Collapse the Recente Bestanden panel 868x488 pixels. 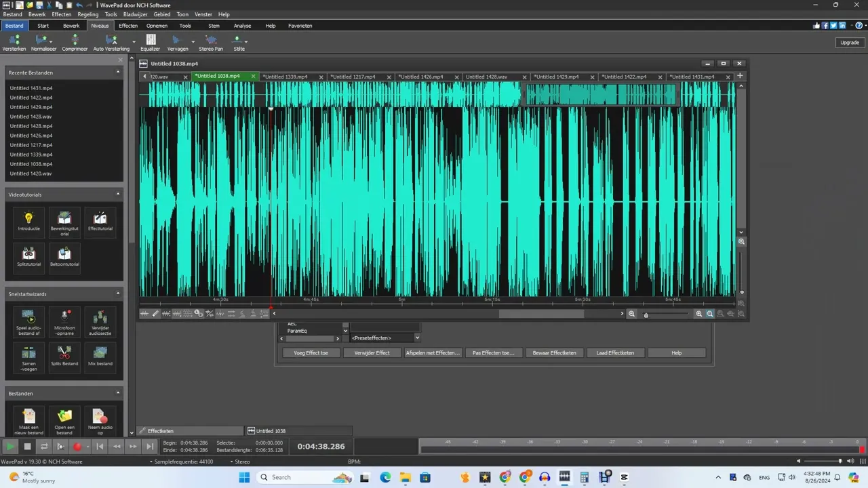(x=118, y=72)
